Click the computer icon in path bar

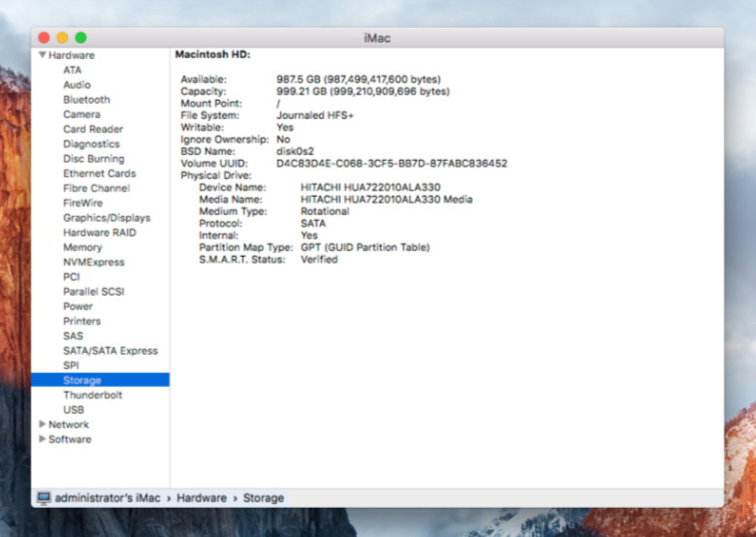tap(44, 498)
